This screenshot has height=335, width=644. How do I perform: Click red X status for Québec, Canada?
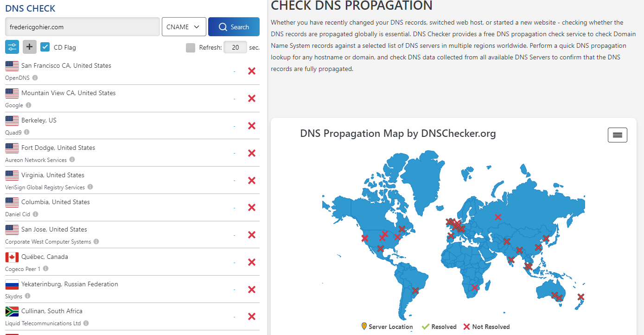(x=252, y=262)
